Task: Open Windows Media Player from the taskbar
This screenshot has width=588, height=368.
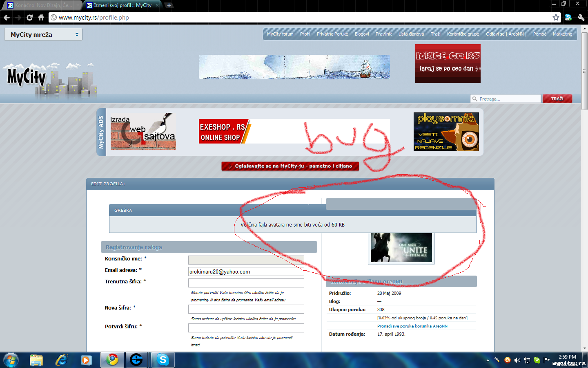Action: 86,360
